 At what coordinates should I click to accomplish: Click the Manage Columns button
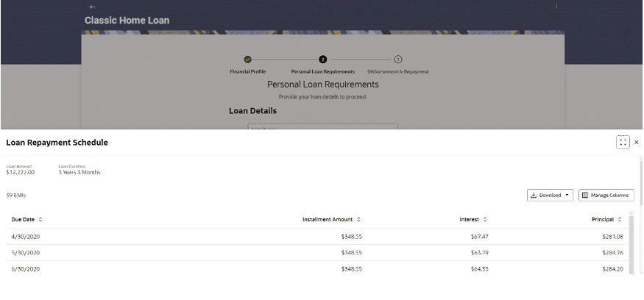click(606, 196)
